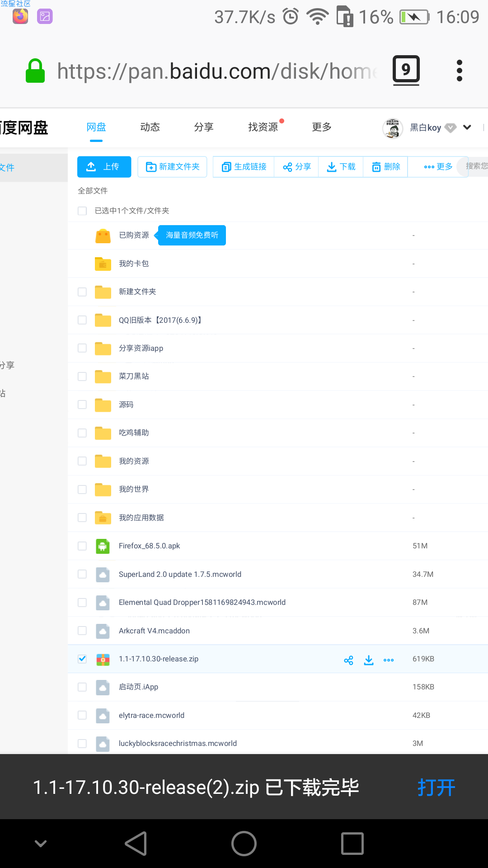The width and height of the screenshot is (488, 868).
Task: Open the 我的世界 folder name
Action: [x=134, y=489]
